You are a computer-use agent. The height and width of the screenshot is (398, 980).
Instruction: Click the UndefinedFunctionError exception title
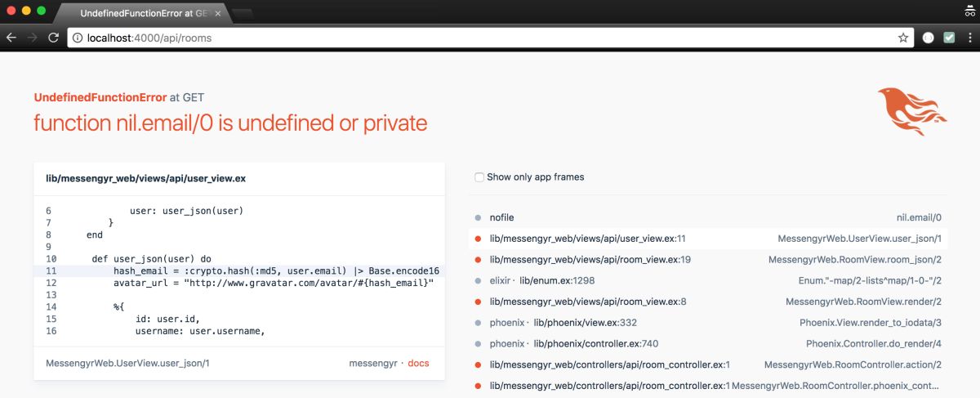100,97
